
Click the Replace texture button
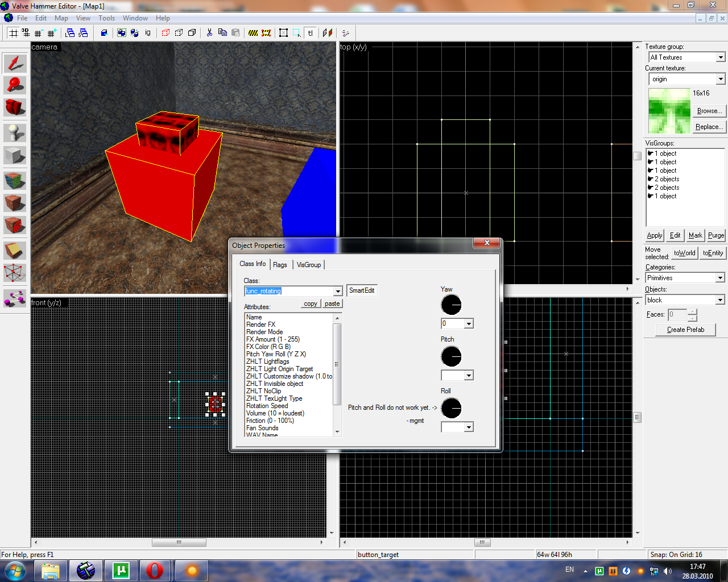(709, 127)
